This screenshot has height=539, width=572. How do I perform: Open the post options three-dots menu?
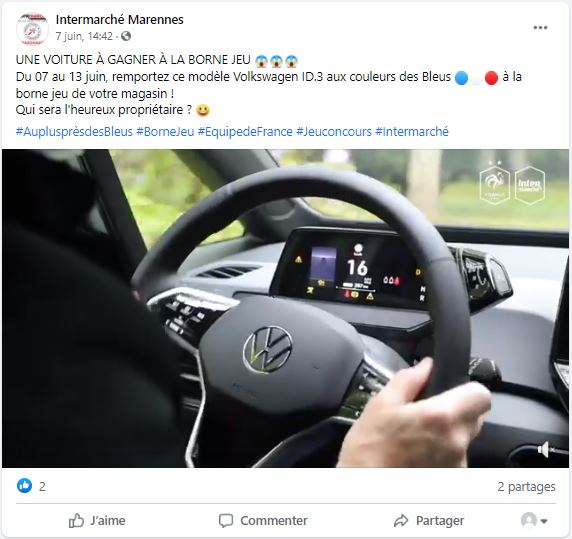tap(540, 28)
